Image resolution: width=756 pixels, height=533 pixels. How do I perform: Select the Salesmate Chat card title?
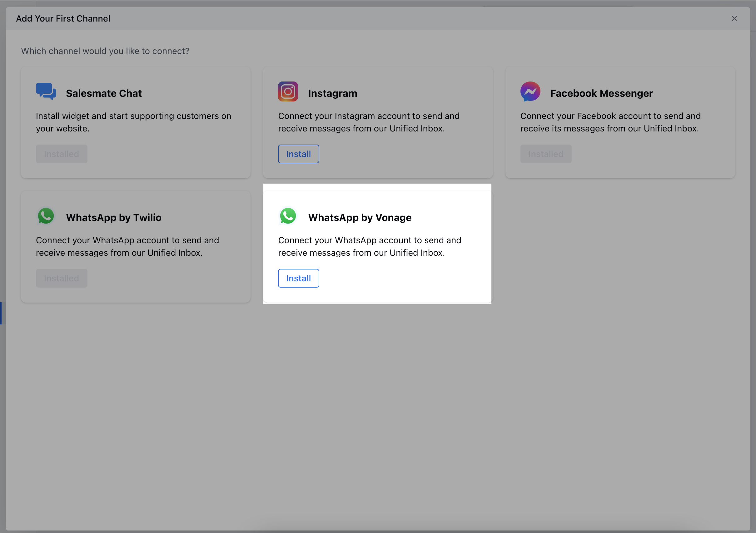click(104, 93)
